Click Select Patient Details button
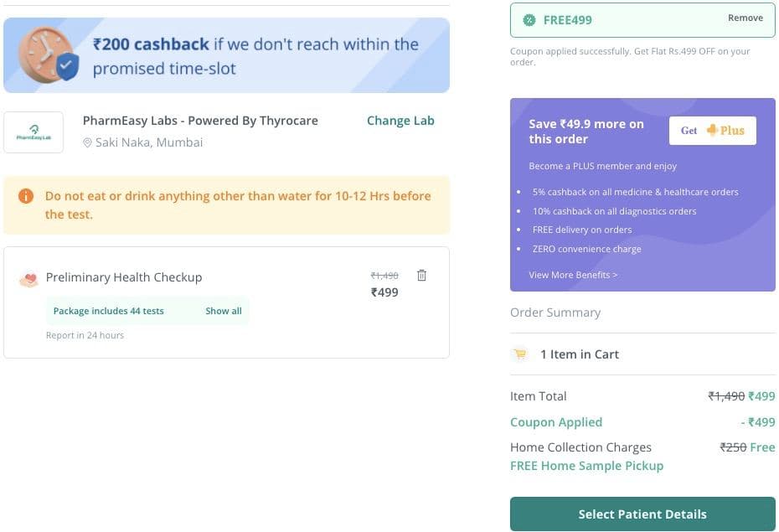Viewport: 779px width, 532px height. tap(642, 514)
